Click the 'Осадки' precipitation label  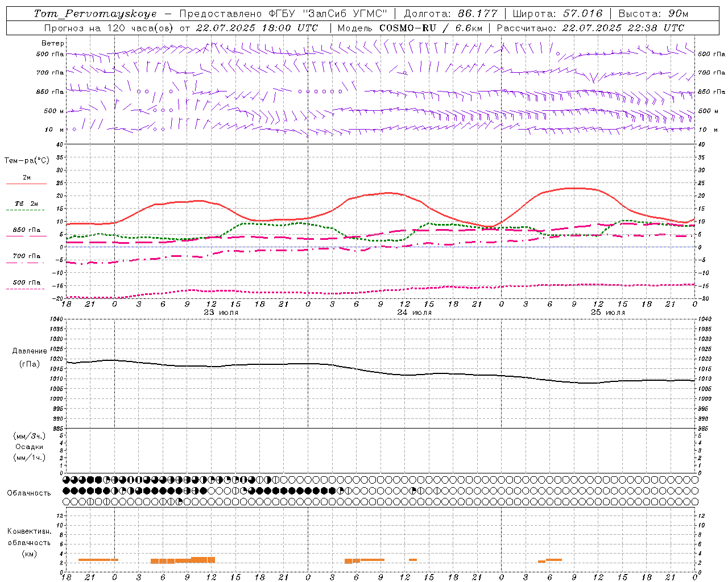click(x=30, y=447)
